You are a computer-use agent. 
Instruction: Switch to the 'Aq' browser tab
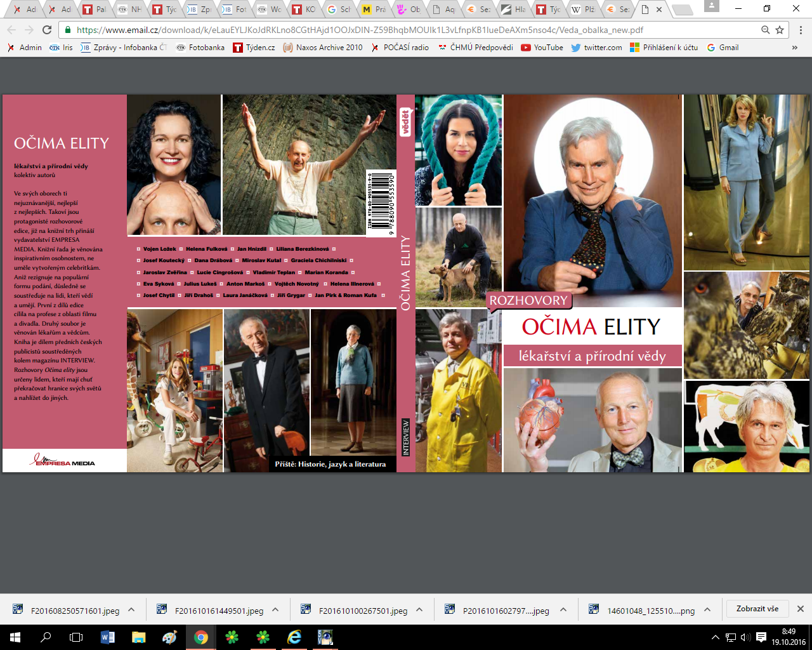click(x=443, y=10)
